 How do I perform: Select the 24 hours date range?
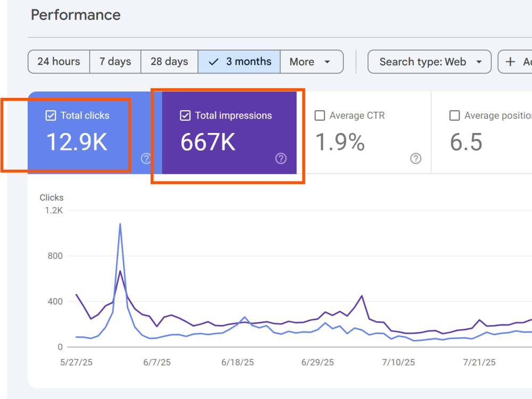point(59,62)
